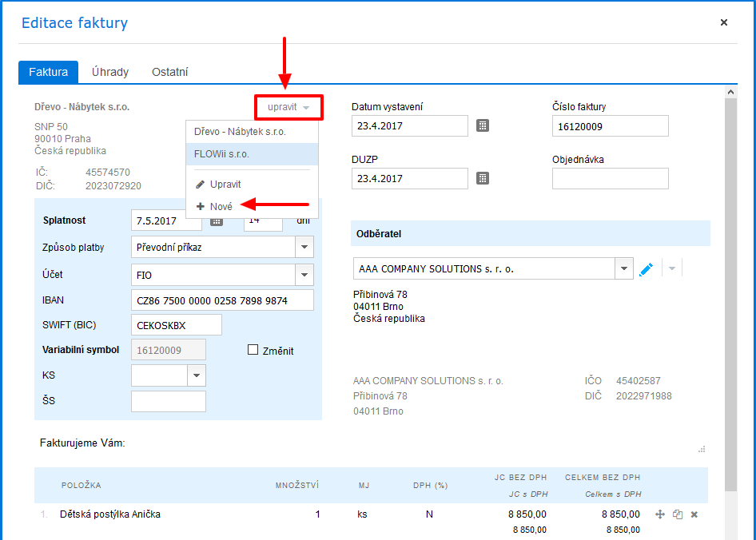Click the DPH value N
The height and width of the screenshot is (540, 756).
[x=429, y=514]
